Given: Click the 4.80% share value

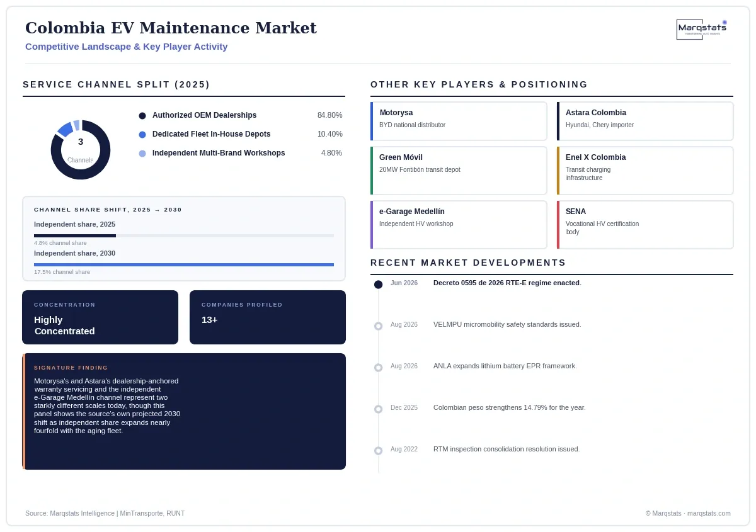Looking at the screenshot, I should coord(331,153).
